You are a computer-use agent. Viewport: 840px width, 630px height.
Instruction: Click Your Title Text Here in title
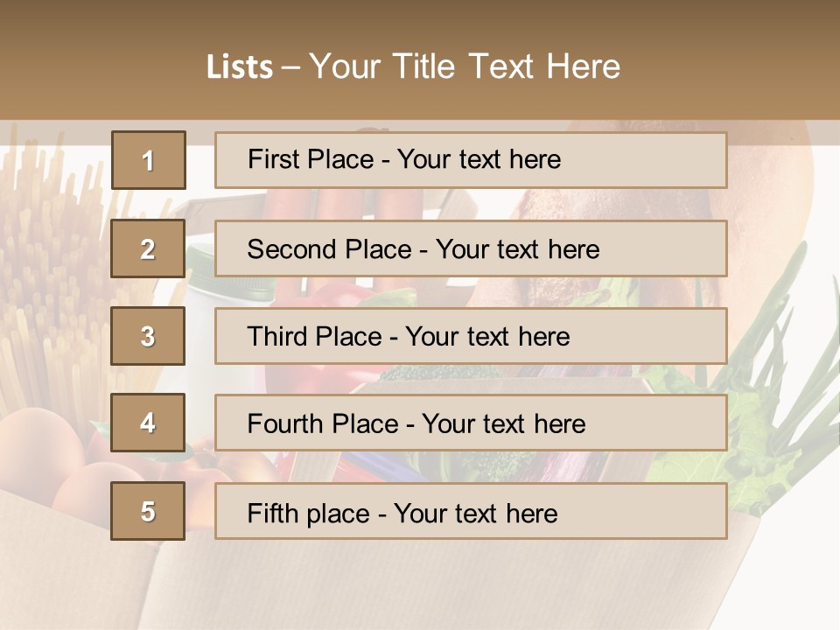[464, 67]
